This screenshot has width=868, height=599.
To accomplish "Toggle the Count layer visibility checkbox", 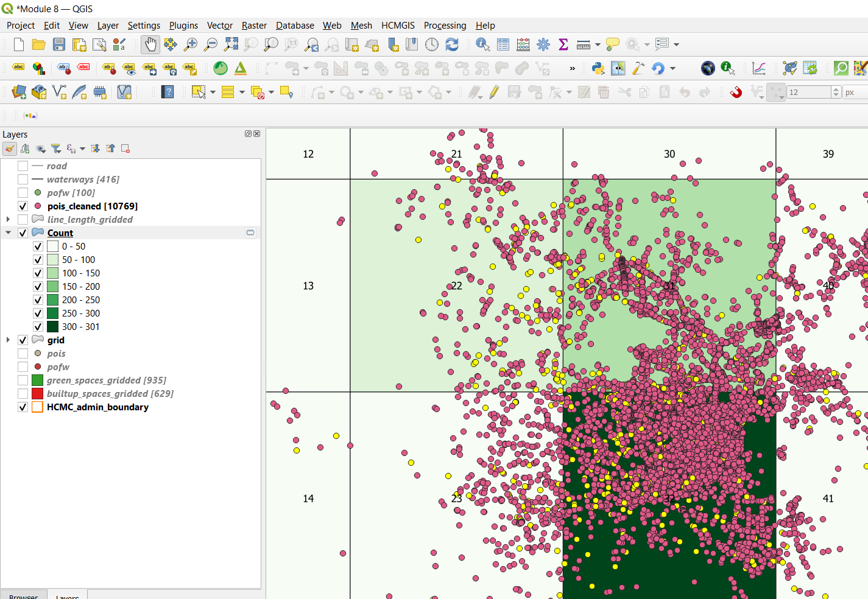I will click(x=23, y=233).
